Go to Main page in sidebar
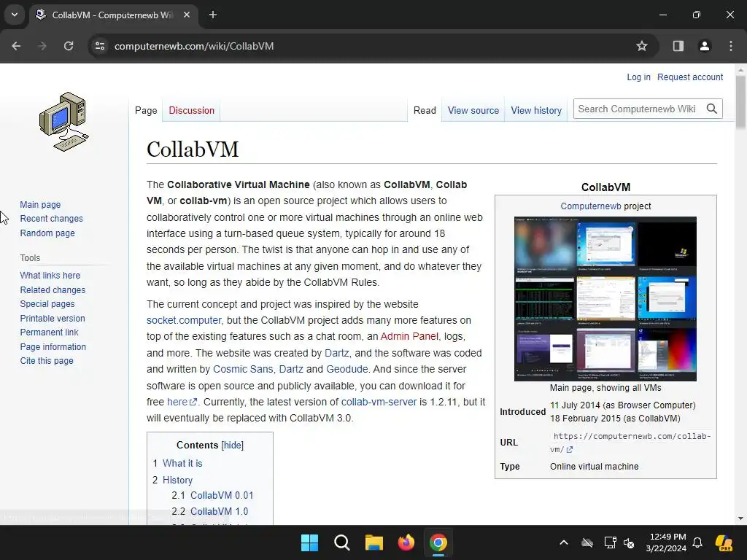Viewport: 747px width, 560px height. coord(40,205)
